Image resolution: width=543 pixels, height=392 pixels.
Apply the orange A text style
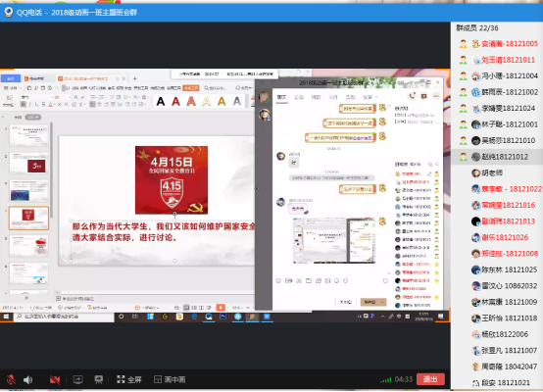pyautogui.click(x=222, y=102)
